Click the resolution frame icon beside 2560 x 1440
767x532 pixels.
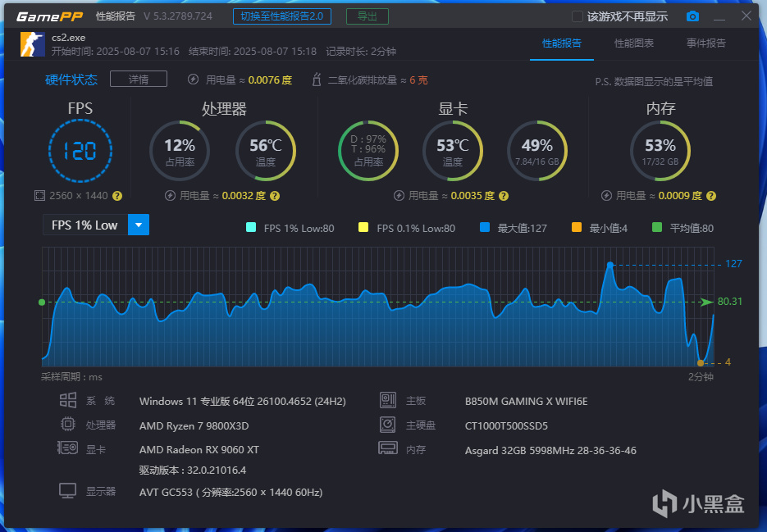[39, 196]
